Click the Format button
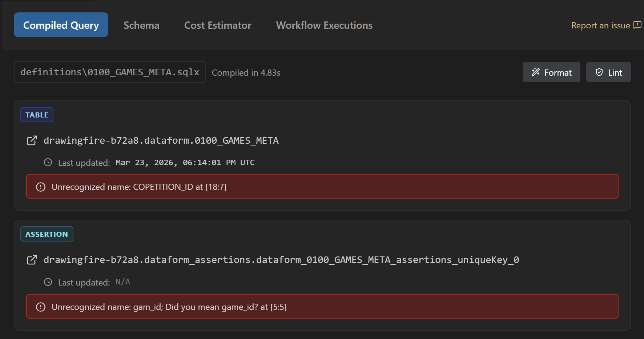 coord(551,72)
